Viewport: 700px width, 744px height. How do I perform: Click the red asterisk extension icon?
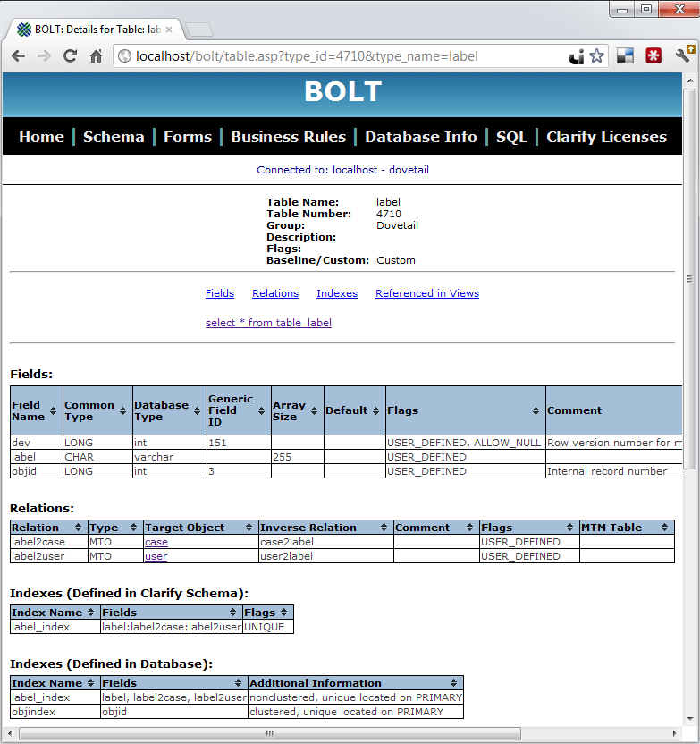pyautogui.click(x=654, y=56)
